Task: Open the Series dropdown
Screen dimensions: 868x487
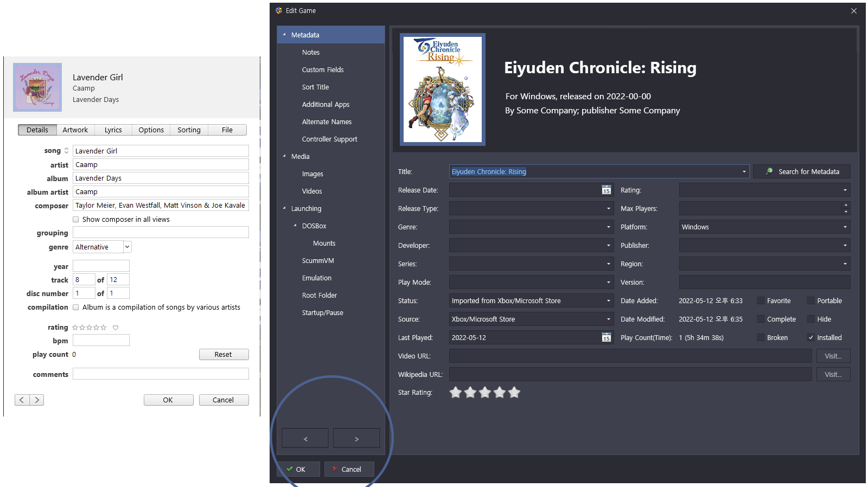Action: coord(608,264)
